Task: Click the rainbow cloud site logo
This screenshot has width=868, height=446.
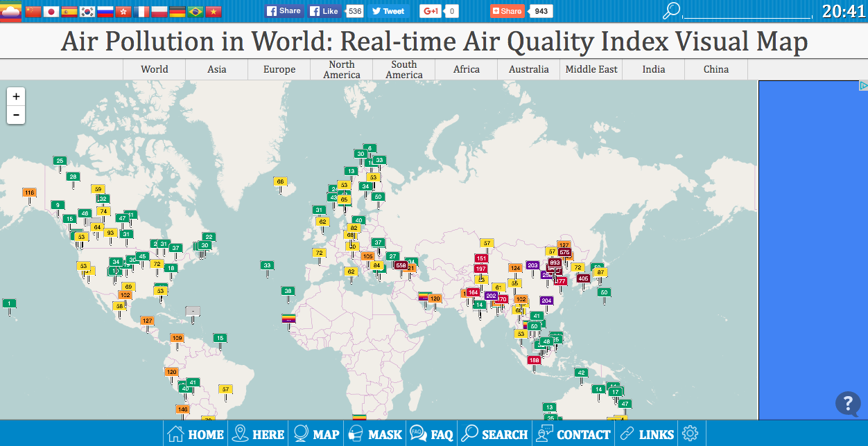Action: 11,10
